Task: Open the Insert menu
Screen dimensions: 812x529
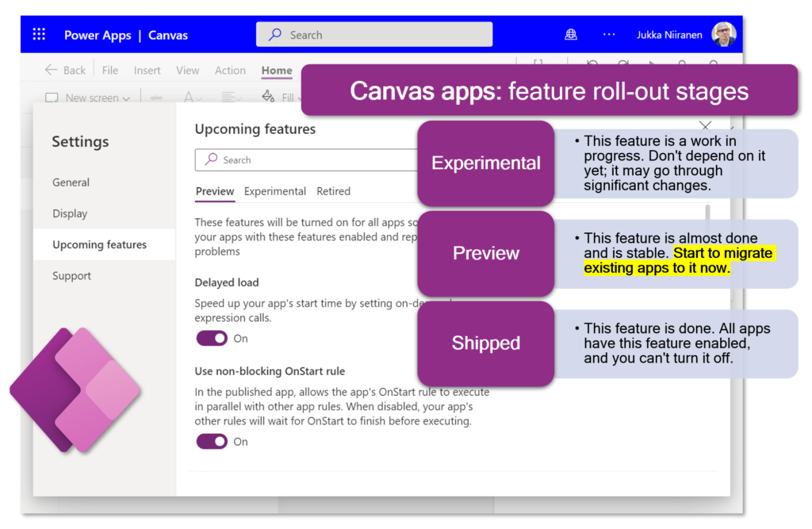Action: [147, 70]
